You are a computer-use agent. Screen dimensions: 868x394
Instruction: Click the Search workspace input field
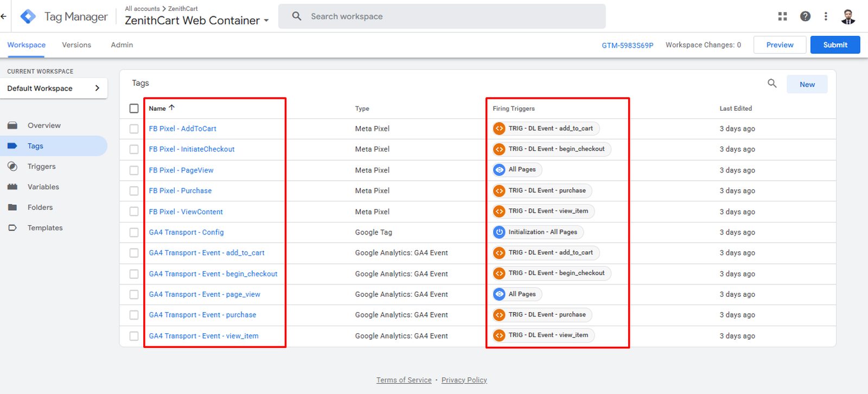click(x=442, y=16)
